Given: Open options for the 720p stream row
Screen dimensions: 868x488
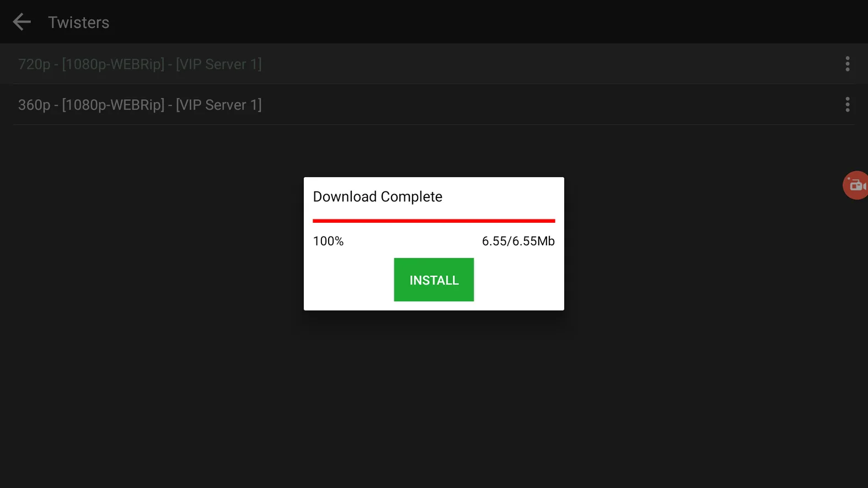Looking at the screenshot, I should tap(847, 64).
